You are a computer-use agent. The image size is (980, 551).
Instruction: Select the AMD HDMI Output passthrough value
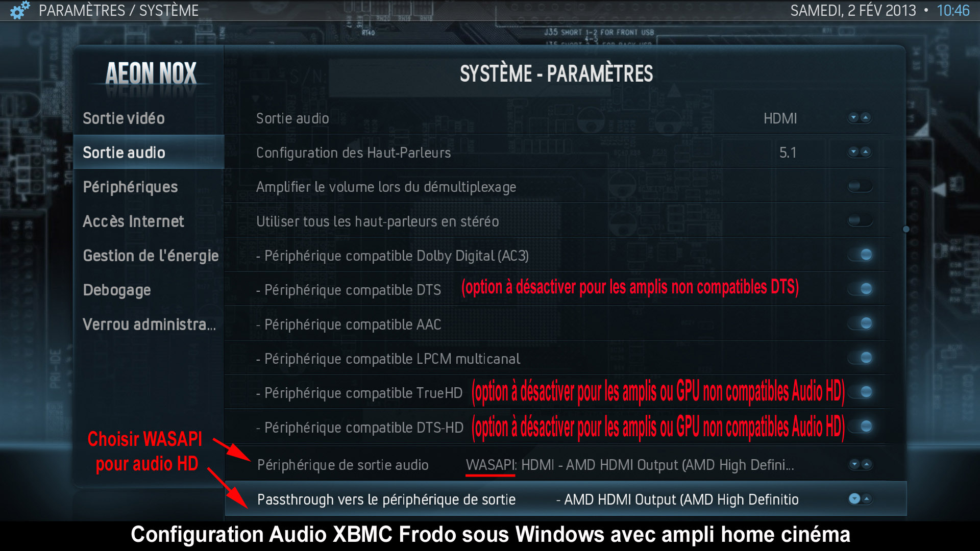pos(677,499)
